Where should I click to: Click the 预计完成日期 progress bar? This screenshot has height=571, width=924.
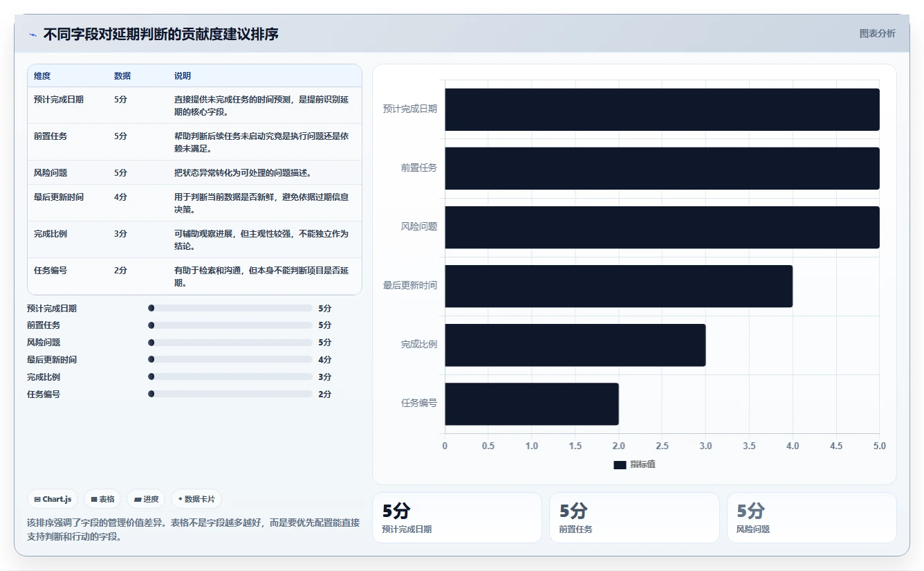click(230, 308)
